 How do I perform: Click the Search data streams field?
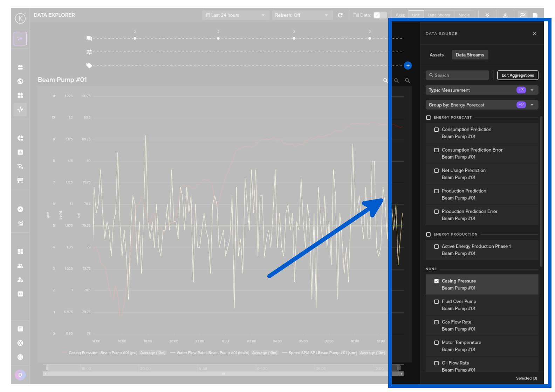[457, 75]
